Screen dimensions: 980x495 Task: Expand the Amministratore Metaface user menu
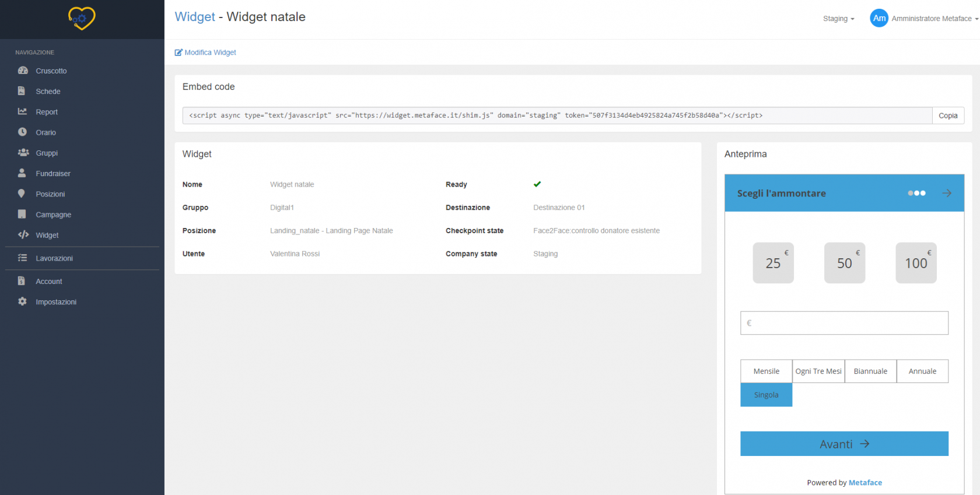coord(930,19)
